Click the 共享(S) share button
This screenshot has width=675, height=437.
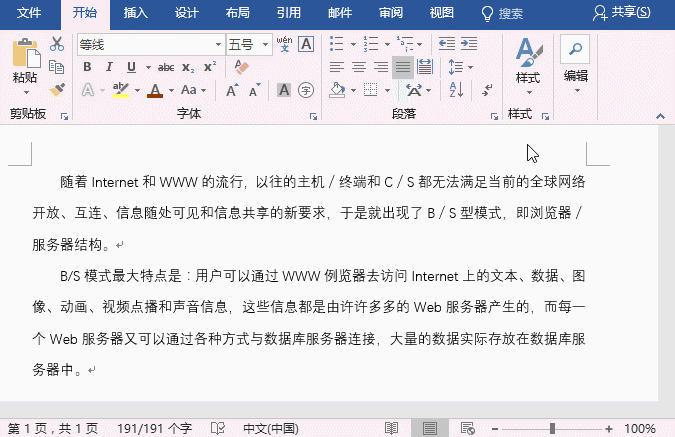[621, 13]
